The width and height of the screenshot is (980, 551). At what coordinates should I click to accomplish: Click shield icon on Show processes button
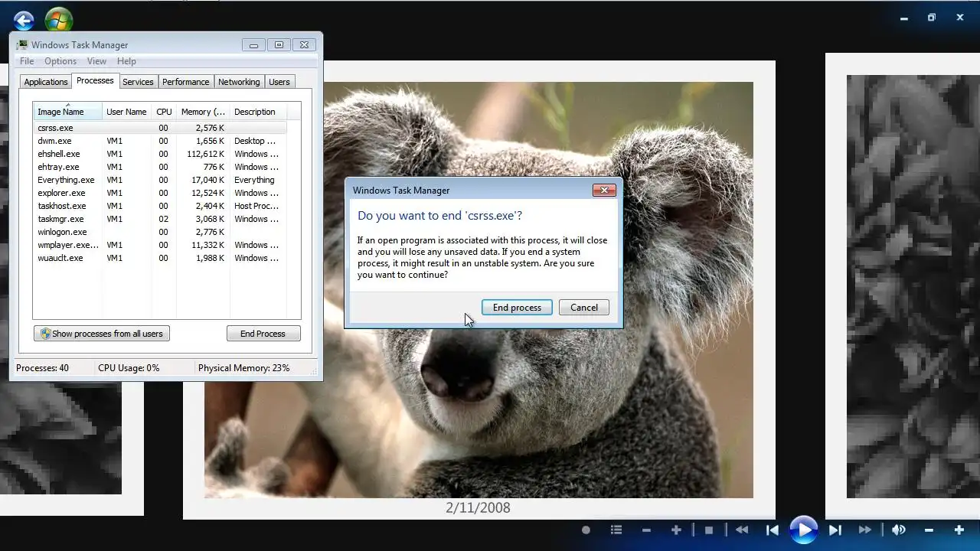tap(45, 334)
